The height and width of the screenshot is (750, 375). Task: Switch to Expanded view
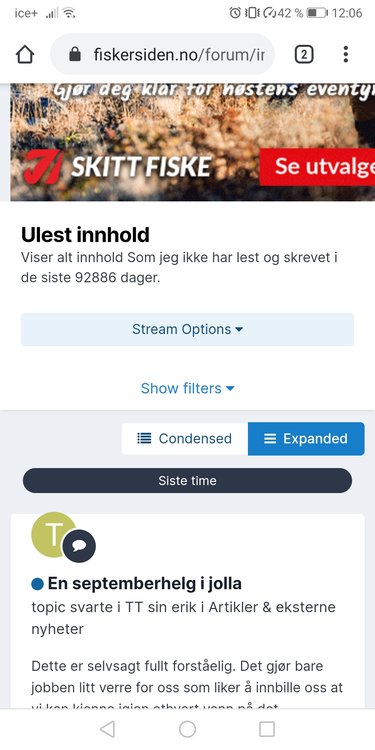(306, 439)
